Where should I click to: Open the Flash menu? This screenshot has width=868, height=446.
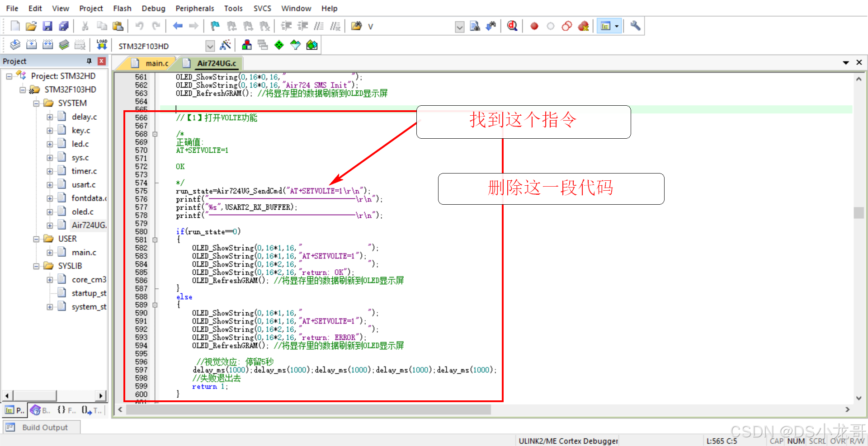pyautogui.click(x=122, y=8)
